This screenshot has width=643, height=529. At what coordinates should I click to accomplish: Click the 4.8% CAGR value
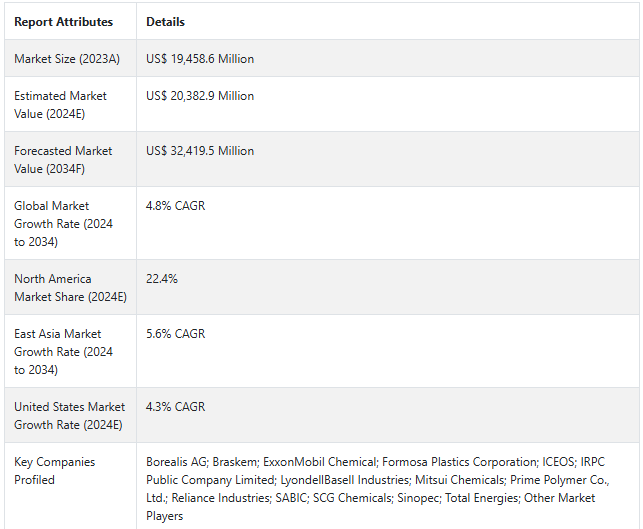pos(175,206)
